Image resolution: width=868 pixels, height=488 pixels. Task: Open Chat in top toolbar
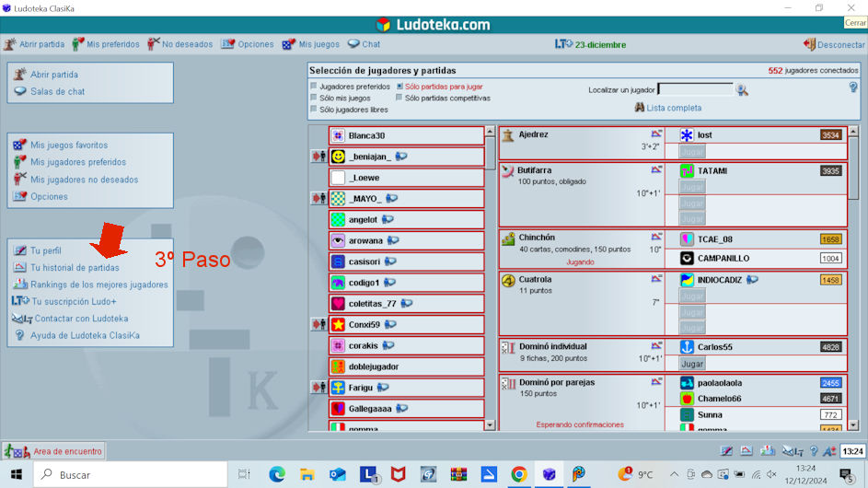[x=365, y=44]
